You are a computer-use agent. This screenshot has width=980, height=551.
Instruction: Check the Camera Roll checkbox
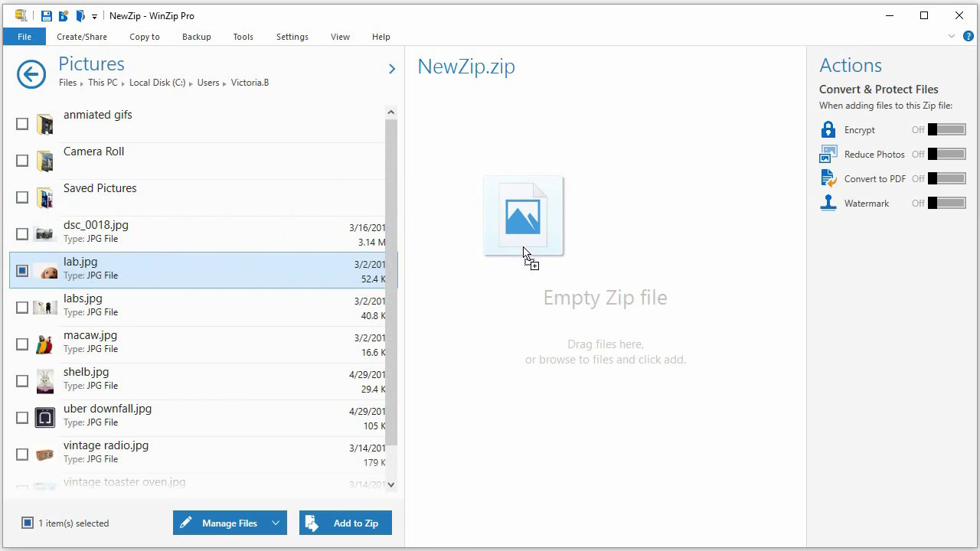pos(22,161)
